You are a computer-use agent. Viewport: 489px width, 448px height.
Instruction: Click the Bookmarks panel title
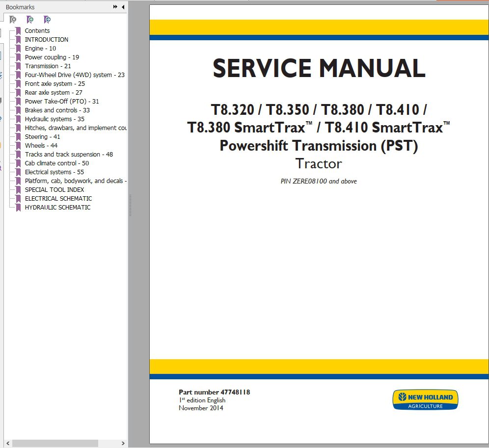point(20,7)
